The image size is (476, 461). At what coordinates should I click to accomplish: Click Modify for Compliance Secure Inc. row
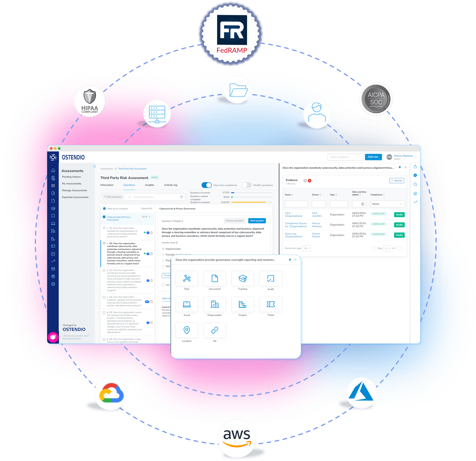[399, 225]
